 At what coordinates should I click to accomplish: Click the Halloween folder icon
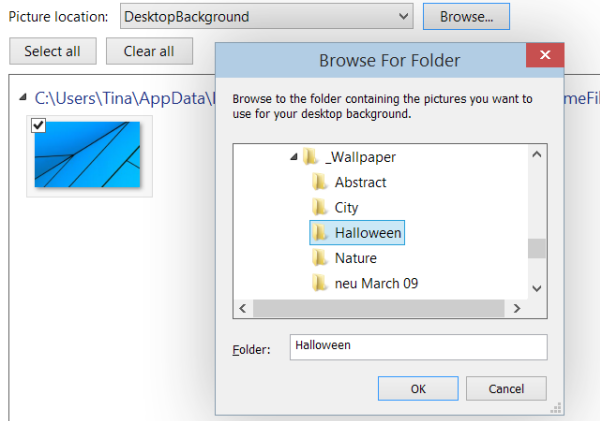click(x=320, y=233)
